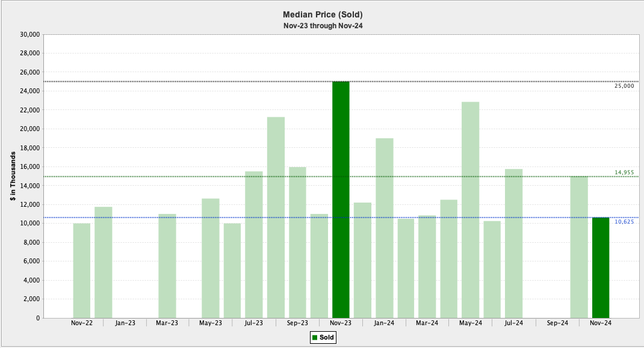This screenshot has height=348, width=644.
Task: Click the May-24 bar
Action: click(471, 210)
